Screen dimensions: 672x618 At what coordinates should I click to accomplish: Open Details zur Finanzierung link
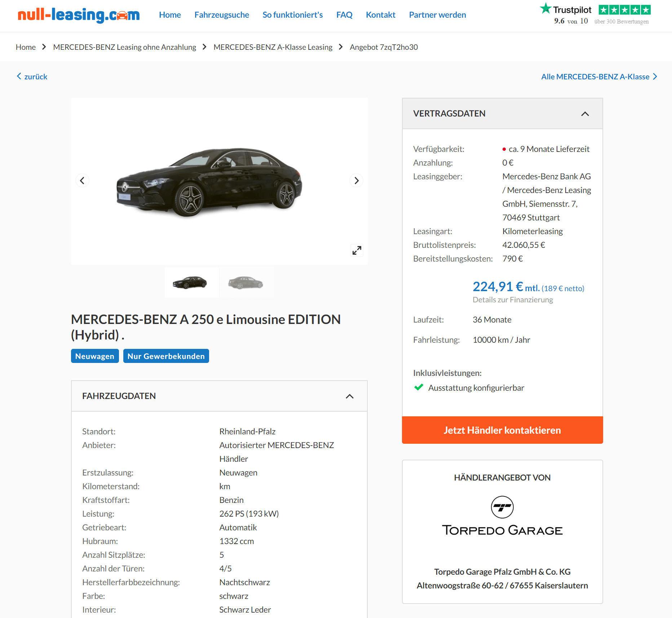[x=513, y=300]
